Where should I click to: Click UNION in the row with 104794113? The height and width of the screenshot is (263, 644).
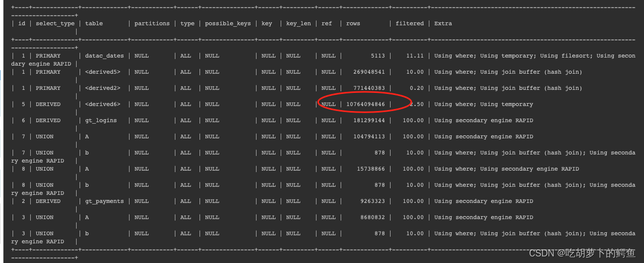coord(44,137)
